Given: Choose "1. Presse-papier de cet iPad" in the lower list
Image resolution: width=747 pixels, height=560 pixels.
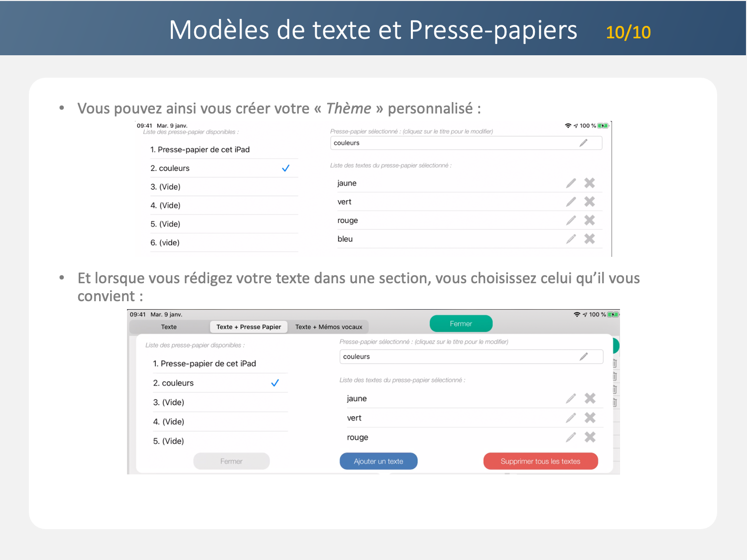Looking at the screenshot, I should [x=205, y=363].
